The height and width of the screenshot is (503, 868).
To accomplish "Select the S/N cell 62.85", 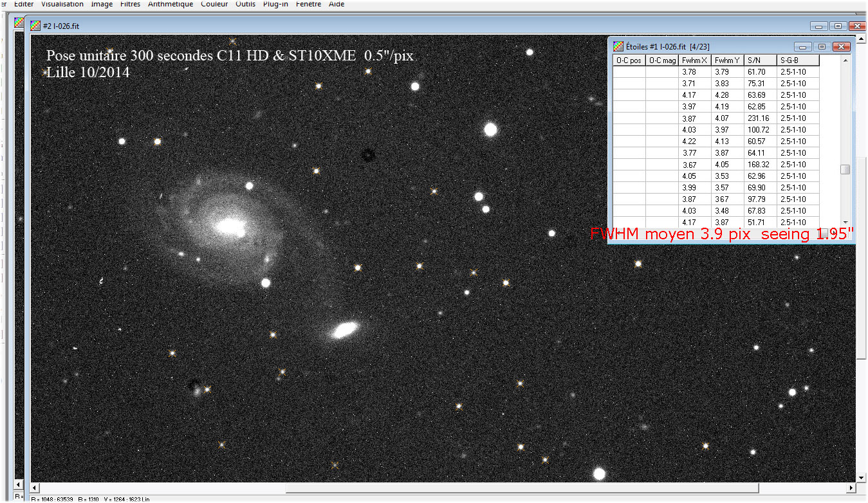I will [x=761, y=107].
